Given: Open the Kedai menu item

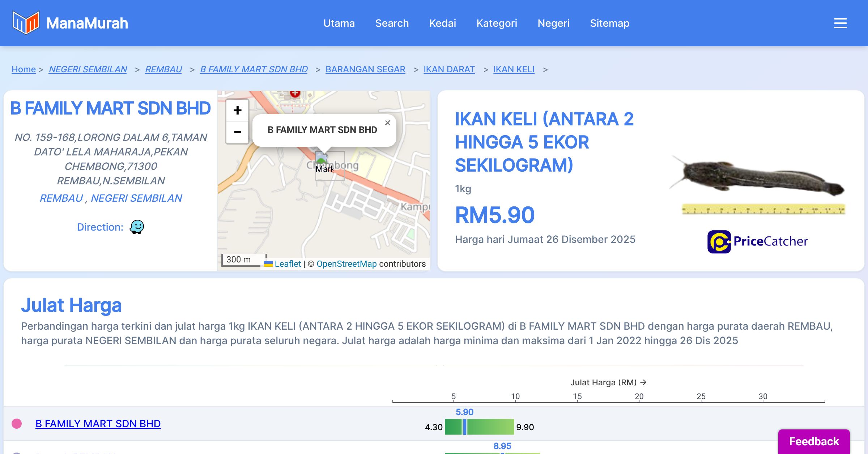Looking at the screenshot, I should pyautogui.click(x=442, y=23).
